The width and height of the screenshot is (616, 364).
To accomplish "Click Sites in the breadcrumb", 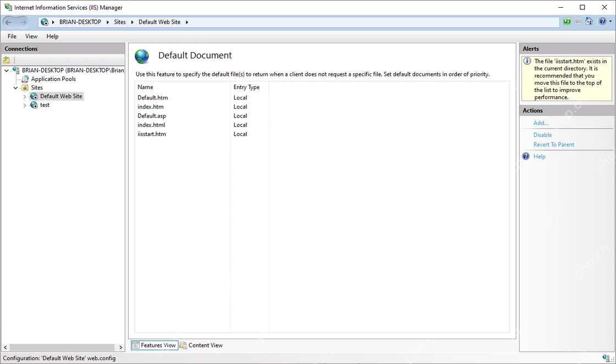I will [120, 22].
